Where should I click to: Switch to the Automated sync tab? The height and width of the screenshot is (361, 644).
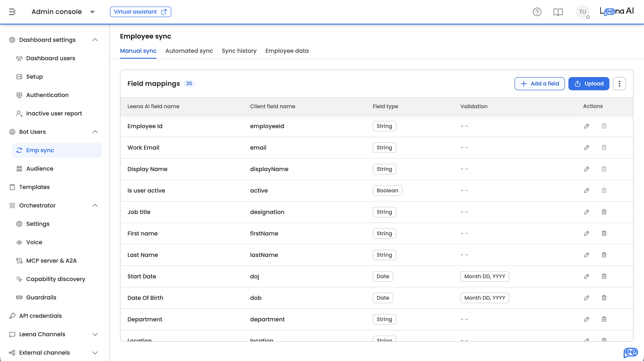coord(189,51)
